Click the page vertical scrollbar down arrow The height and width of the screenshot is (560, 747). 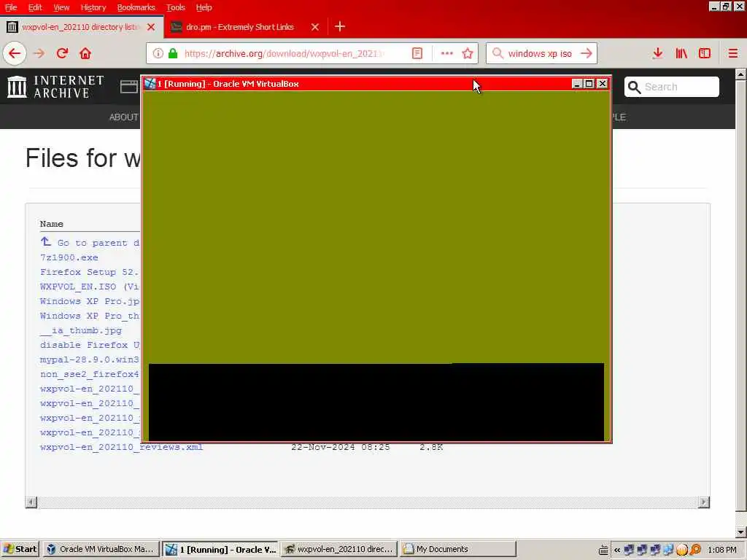click(741, 532)
